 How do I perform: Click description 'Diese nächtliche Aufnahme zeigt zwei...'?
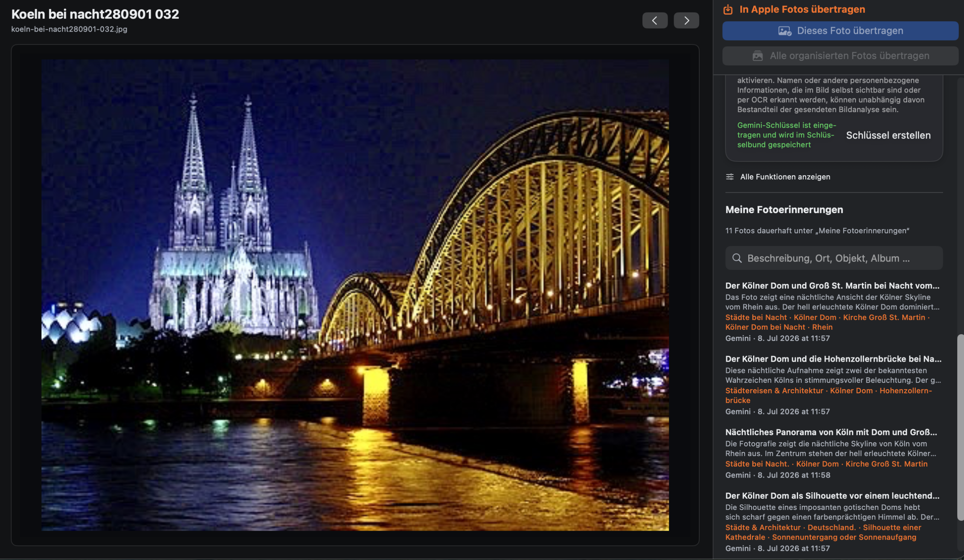coord(833,375)
